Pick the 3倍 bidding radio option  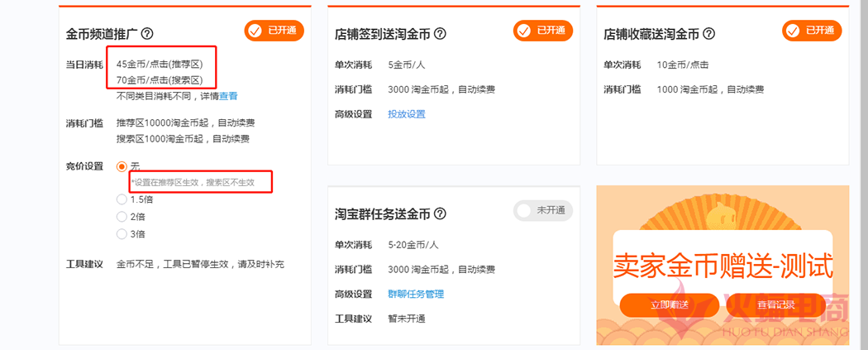tap(122, 234)
